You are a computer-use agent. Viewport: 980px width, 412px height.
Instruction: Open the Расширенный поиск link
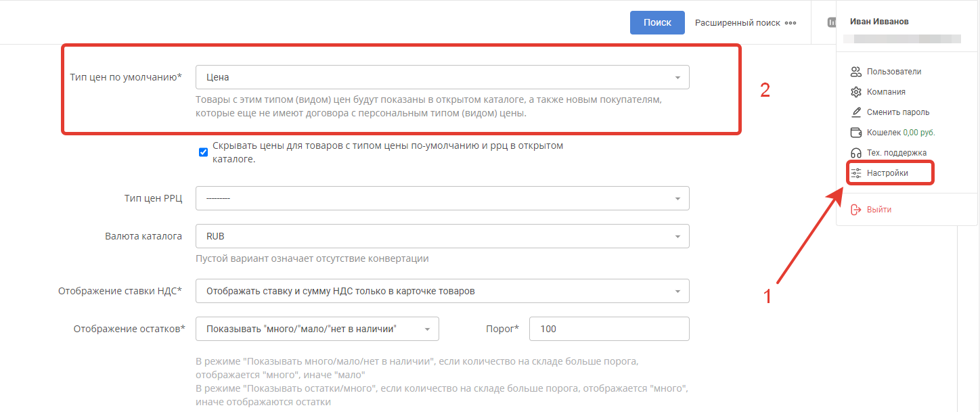tap(737, 23)
